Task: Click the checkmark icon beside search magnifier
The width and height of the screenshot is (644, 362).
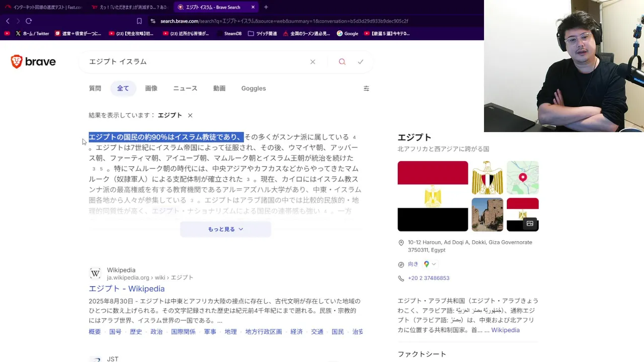Action: pos(360,62)
